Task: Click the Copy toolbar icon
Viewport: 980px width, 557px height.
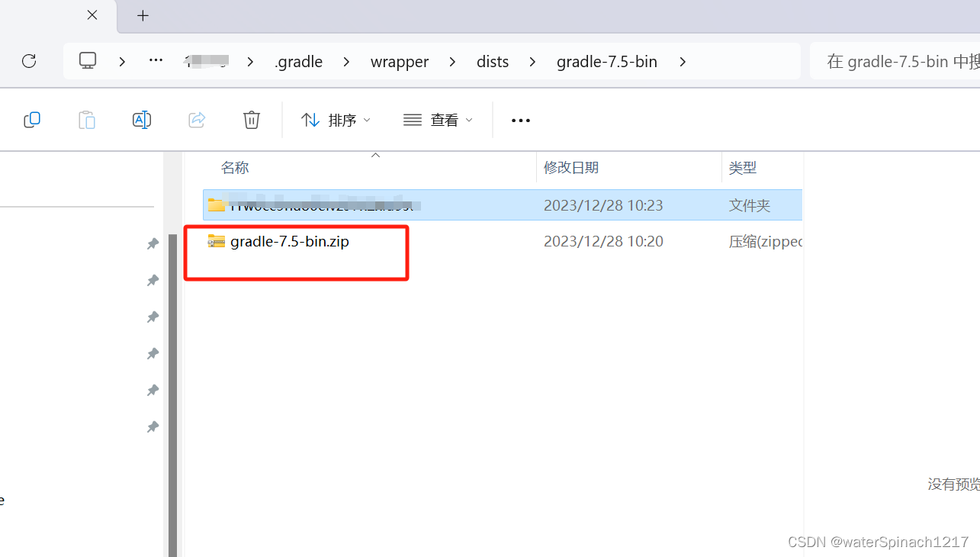Action: point(32,120)
